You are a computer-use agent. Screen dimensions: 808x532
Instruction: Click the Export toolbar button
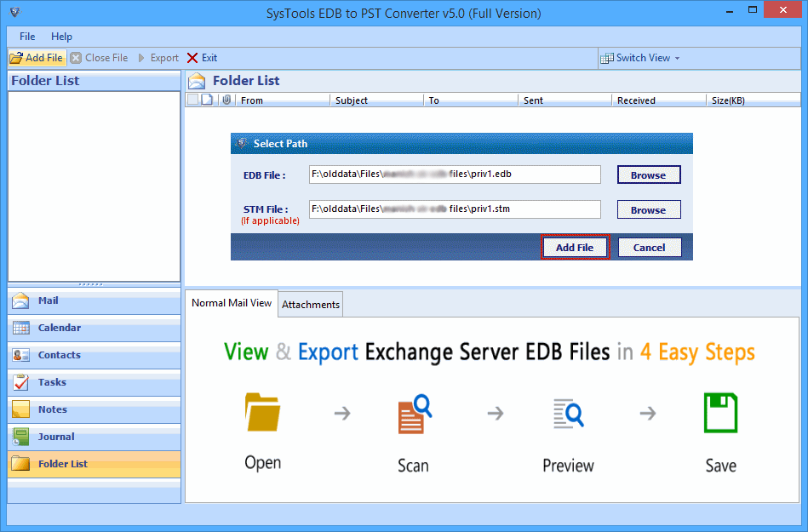[158, 58]
